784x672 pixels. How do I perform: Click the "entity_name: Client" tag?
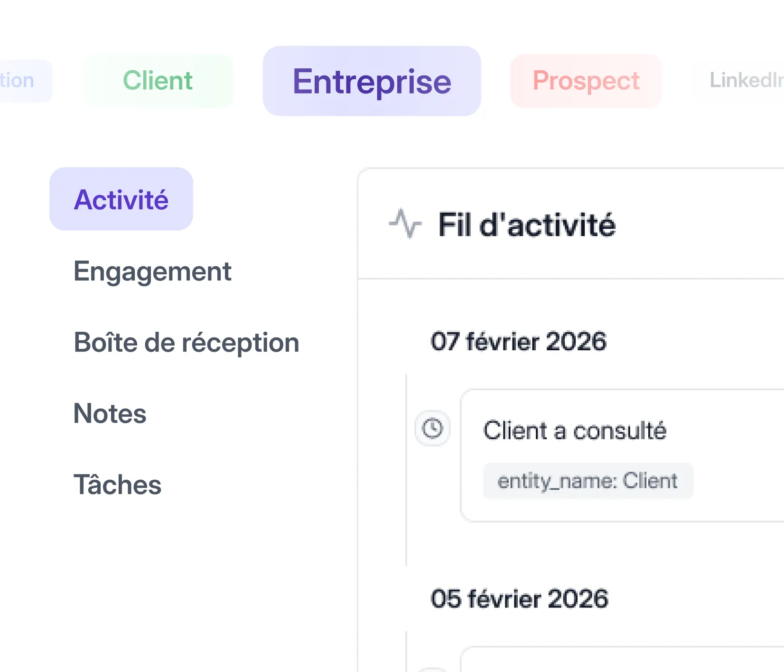(x=588, y=481)
